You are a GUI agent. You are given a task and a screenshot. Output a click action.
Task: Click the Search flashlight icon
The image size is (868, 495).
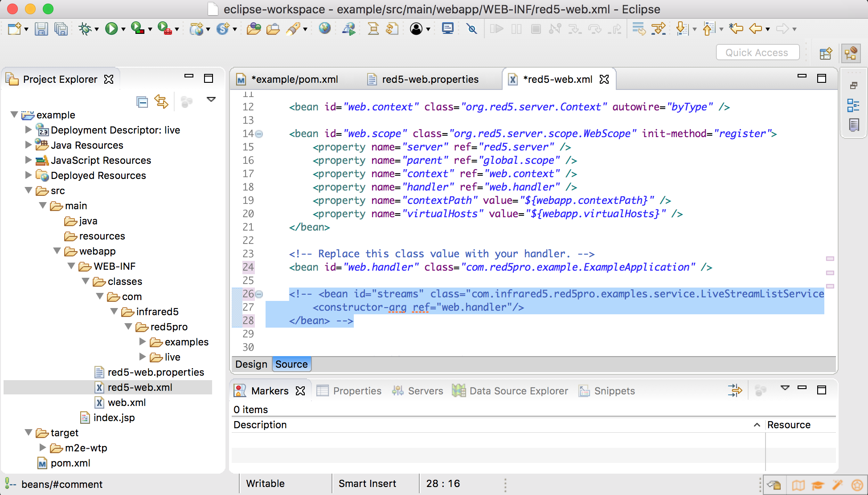[293, 29]
